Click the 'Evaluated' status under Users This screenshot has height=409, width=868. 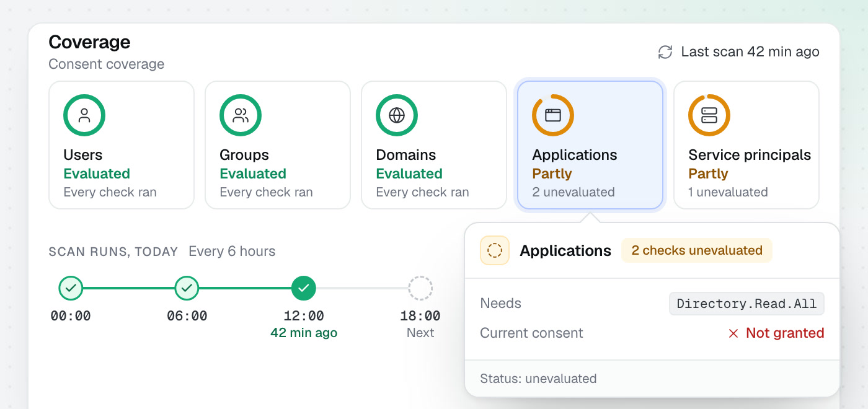(x=97, y=174)
